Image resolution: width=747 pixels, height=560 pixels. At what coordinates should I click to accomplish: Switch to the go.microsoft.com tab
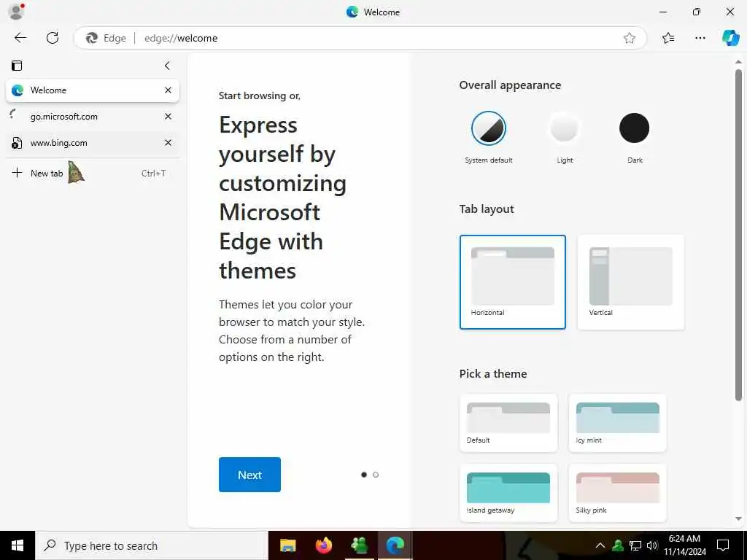93,117
